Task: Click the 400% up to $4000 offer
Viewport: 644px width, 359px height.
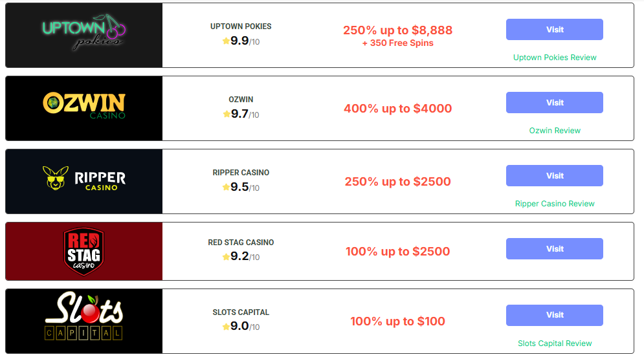Action: click(x=397, y=108)
